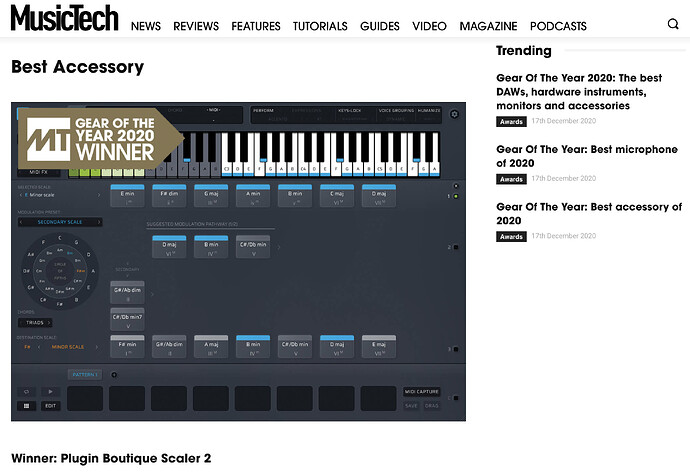Click the grid view icon near EDIT
This screenshot has width=690, height=472.
click(26, 406)
